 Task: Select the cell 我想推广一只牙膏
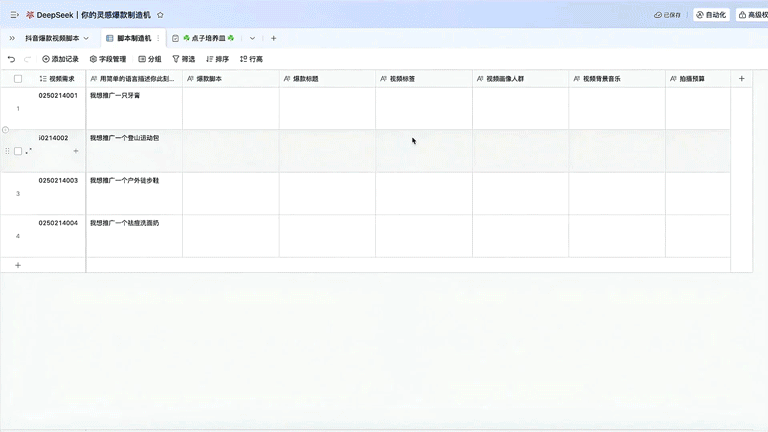pyautogui.click(x=134, y=109)
